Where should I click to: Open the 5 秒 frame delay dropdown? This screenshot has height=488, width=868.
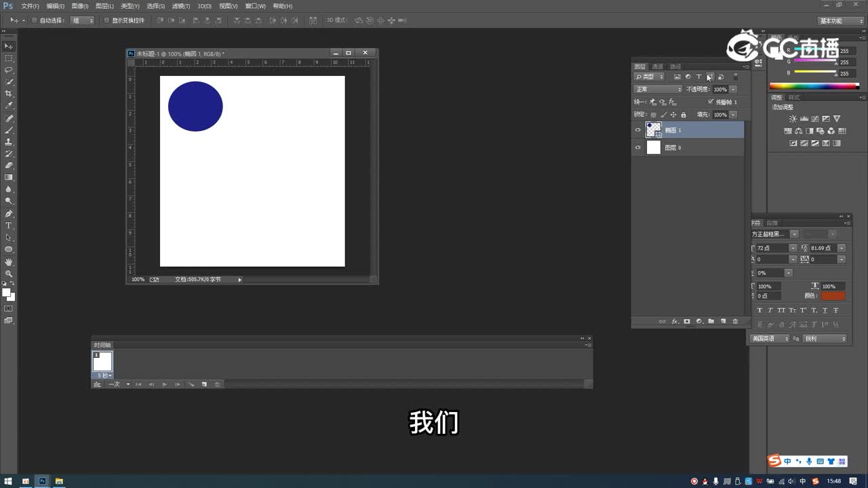(x=104, y=375)
